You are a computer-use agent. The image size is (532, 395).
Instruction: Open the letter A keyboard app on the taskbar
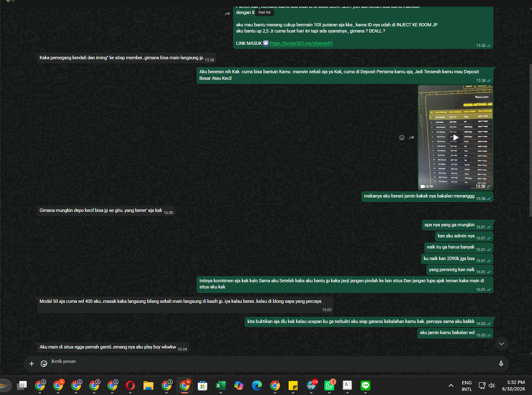tap(347, 386)
